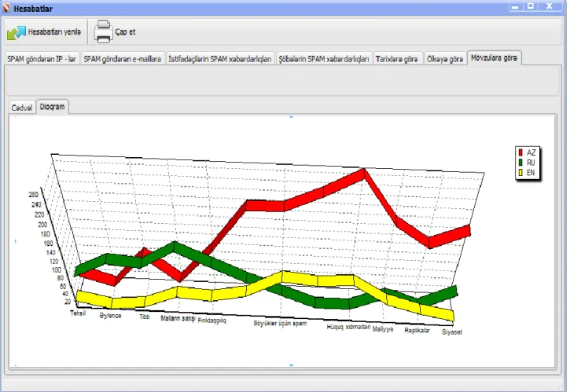This screenshot has height=392, width=570.
Task: Click the printer icon
Action: click(x=103, y=31)
